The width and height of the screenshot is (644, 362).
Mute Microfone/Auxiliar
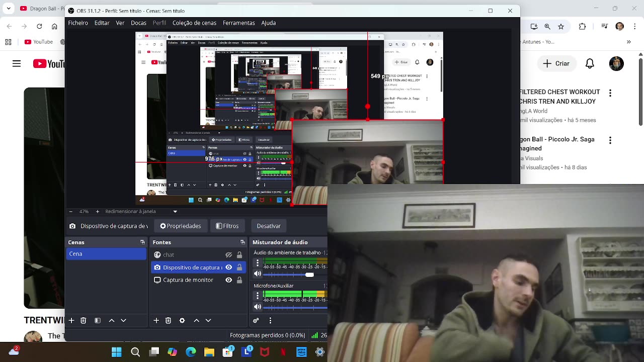258,307
